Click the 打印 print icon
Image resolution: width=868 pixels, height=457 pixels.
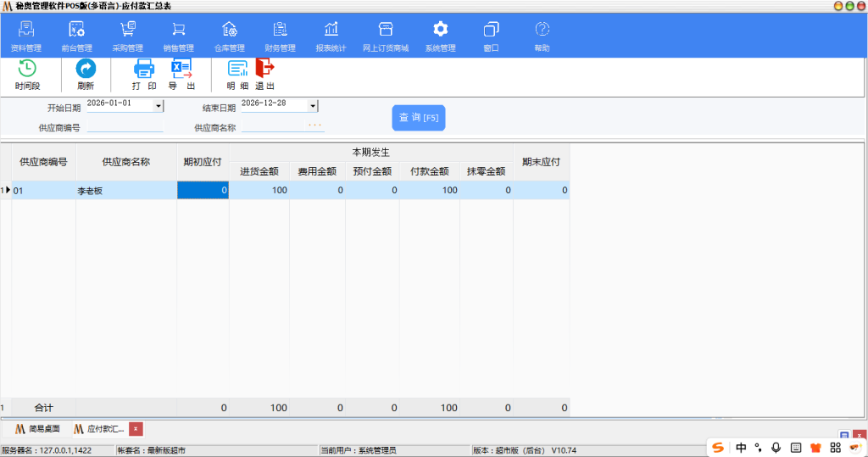(x=144, y=70)
